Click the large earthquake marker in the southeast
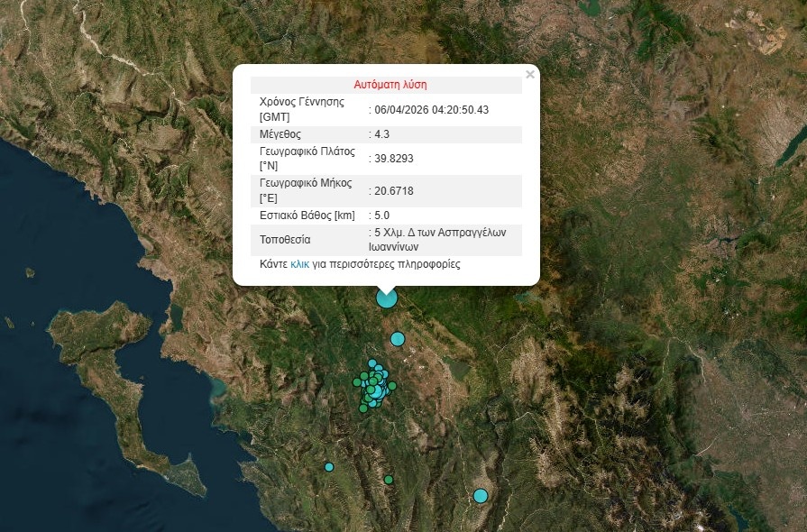 (480, 495)
